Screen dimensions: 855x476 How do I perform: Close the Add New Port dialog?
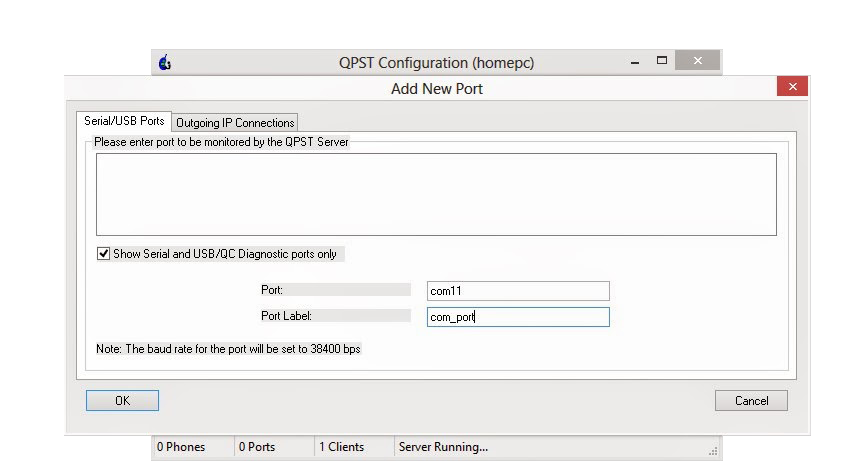point(792,87)
